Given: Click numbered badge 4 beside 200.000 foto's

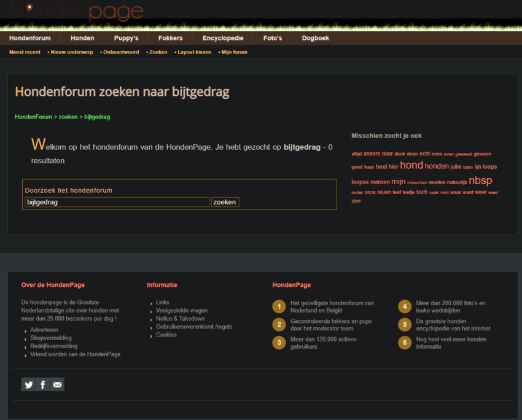Looking at the screenshot, I should click(x=405, y=306).
